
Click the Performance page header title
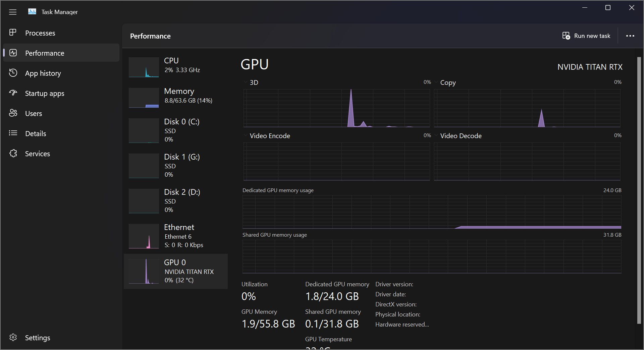[150, 36]
